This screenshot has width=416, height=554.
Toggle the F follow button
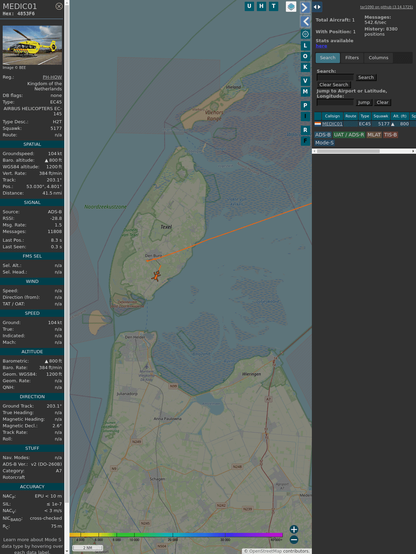point(305,141)
